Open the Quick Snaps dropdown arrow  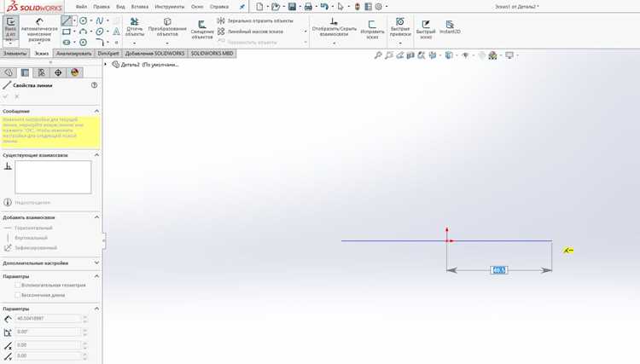[x=400, y=43]
